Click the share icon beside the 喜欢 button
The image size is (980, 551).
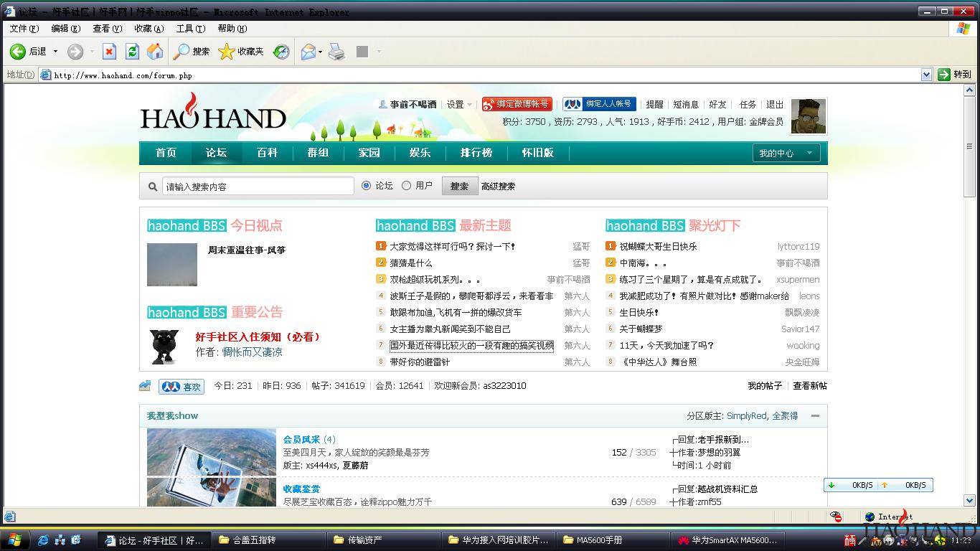(145, 386)
